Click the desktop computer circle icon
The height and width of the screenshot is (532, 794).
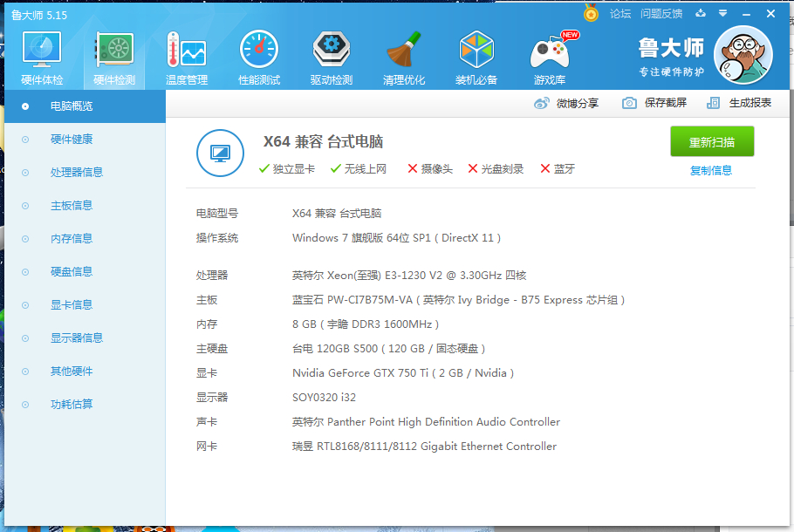(220, 153)
